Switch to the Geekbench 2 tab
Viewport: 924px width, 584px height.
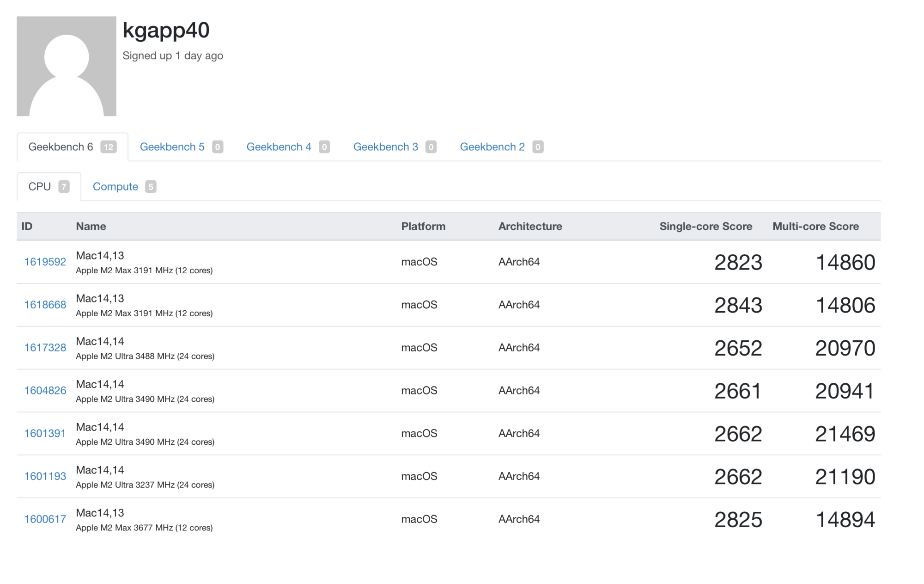(501, 147)
